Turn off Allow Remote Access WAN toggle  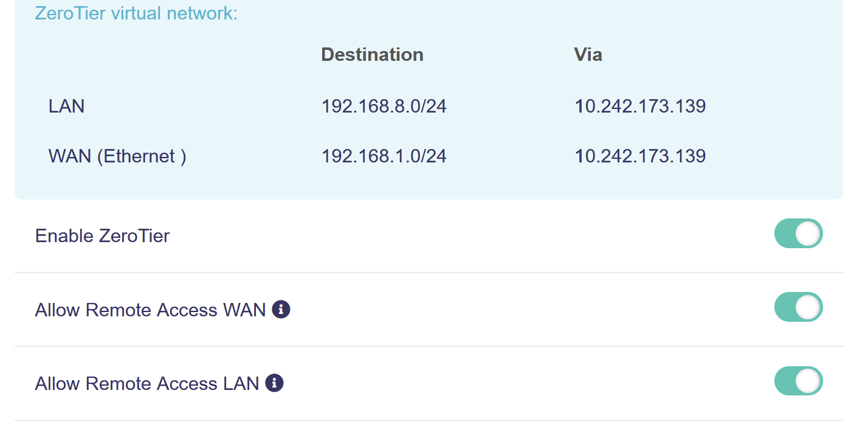[x=798, y=307]
